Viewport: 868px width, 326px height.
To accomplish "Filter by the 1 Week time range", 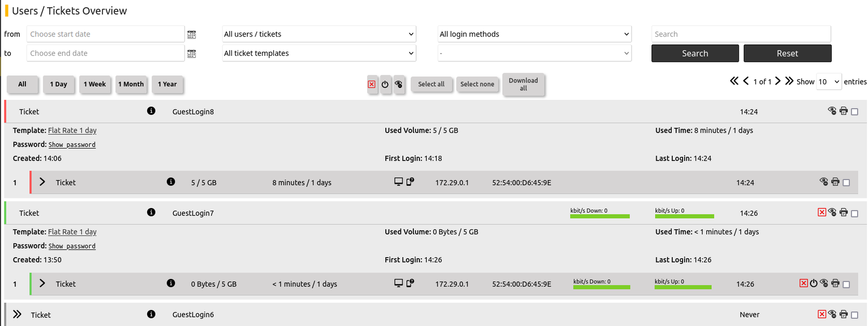I will click(95, 85).
